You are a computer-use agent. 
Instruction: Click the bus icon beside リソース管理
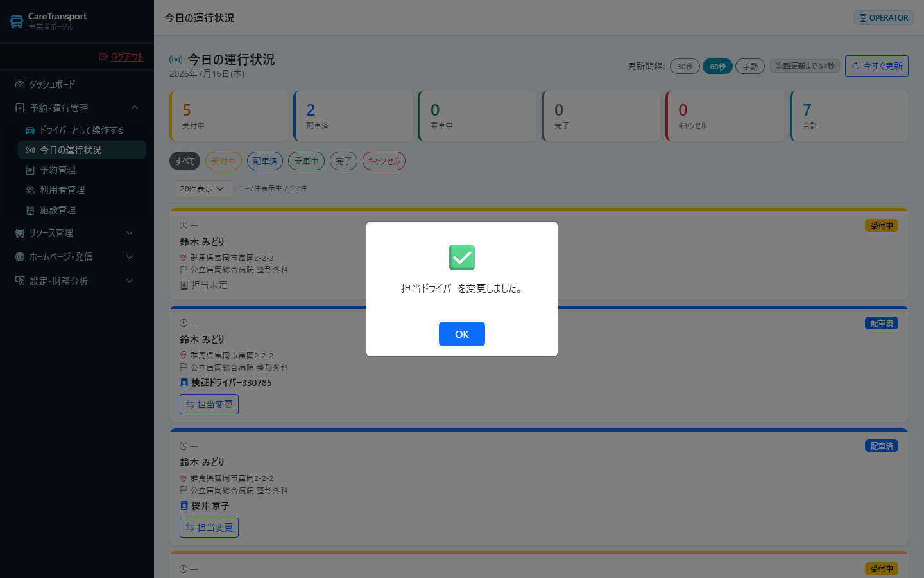[20, 232]
